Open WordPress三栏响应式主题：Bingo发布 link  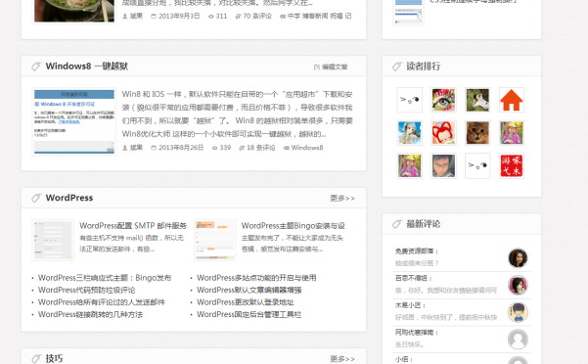(x=105, y=278)
